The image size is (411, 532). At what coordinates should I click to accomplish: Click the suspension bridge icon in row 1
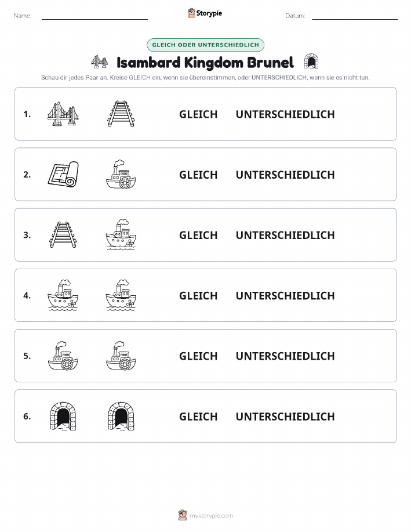click(x=63, y=114)
